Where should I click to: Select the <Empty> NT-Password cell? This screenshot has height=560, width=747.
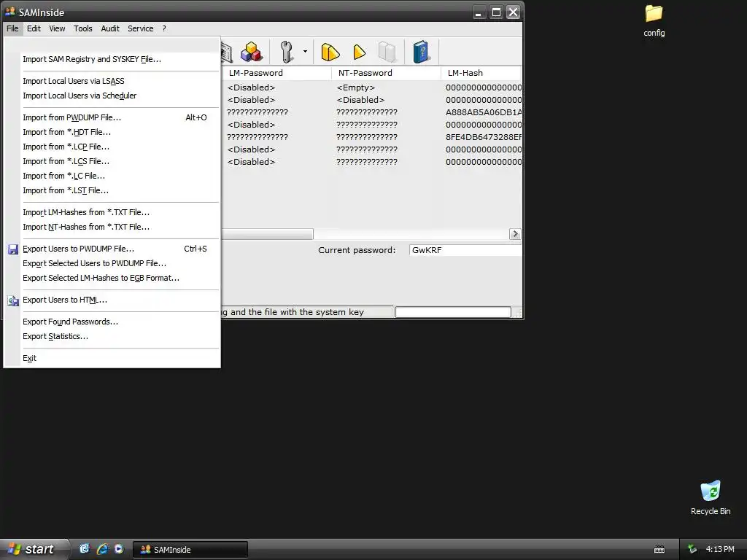point(356,87)
